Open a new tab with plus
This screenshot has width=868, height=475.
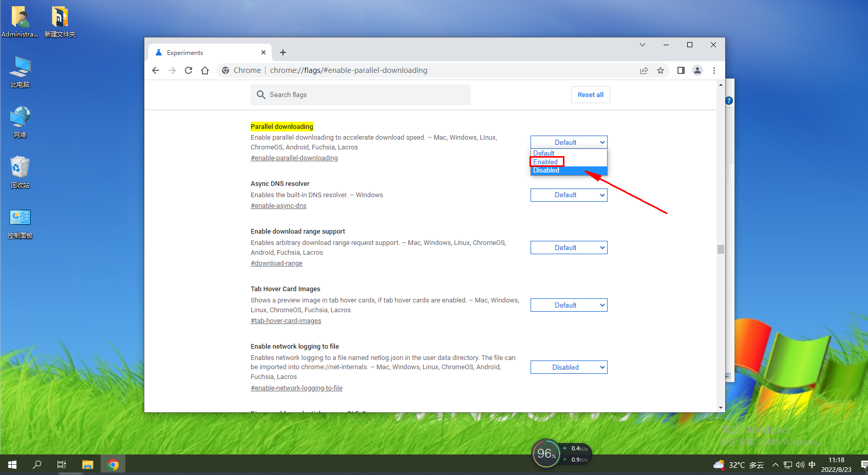click(x=283, y=52)
